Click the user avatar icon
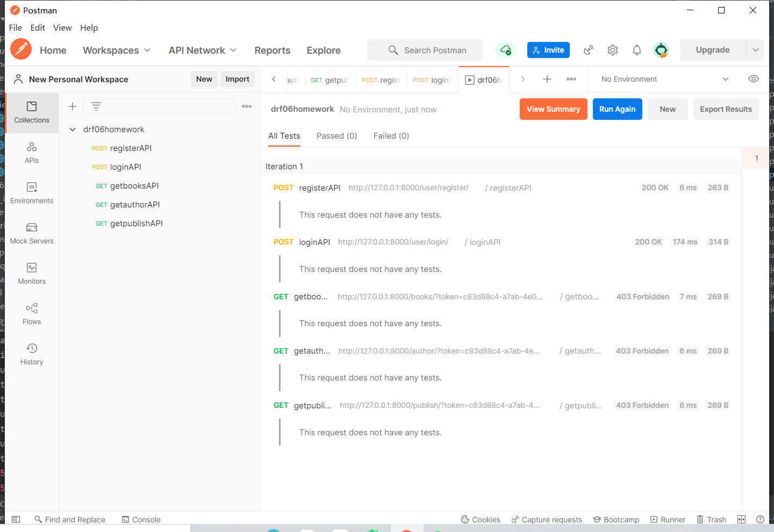 [661, 50]
